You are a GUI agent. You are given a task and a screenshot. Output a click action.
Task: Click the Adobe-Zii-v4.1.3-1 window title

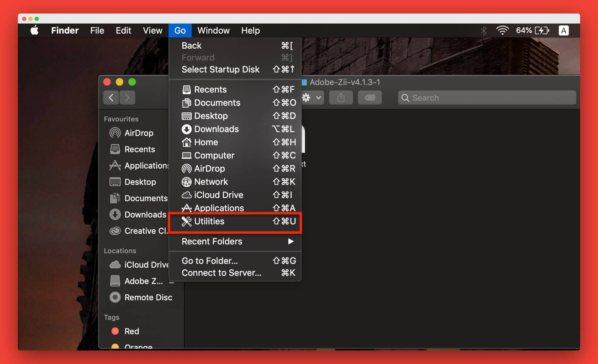tap(344, 82)
